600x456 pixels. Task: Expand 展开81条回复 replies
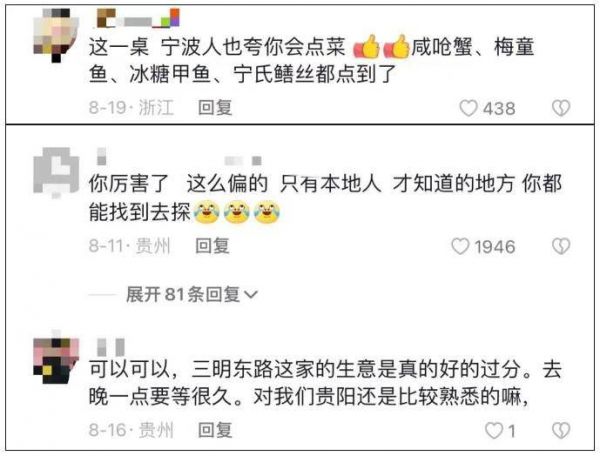tap(191, 295)
